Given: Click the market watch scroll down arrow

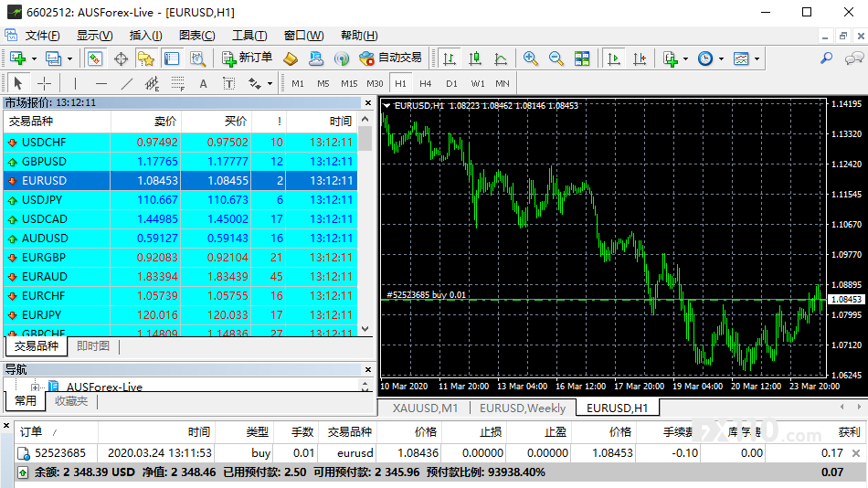Looking at the screenshot, I should pos(365,328).
